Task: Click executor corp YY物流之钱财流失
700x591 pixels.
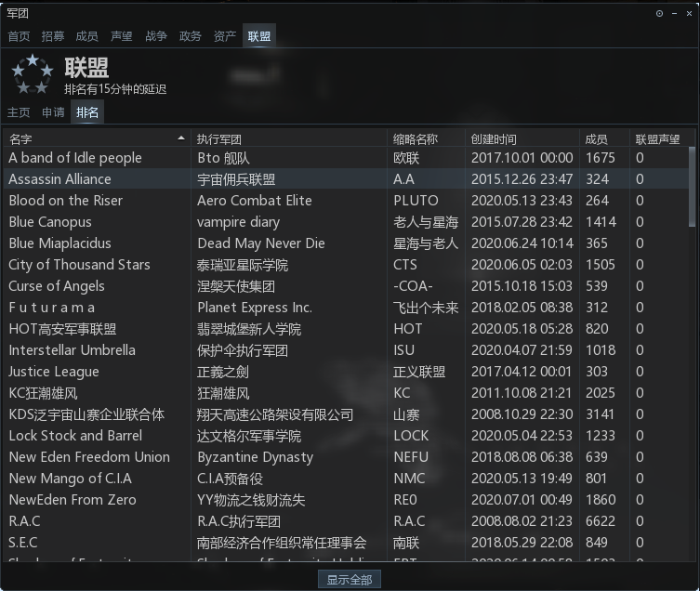Action: coord(251,500)
